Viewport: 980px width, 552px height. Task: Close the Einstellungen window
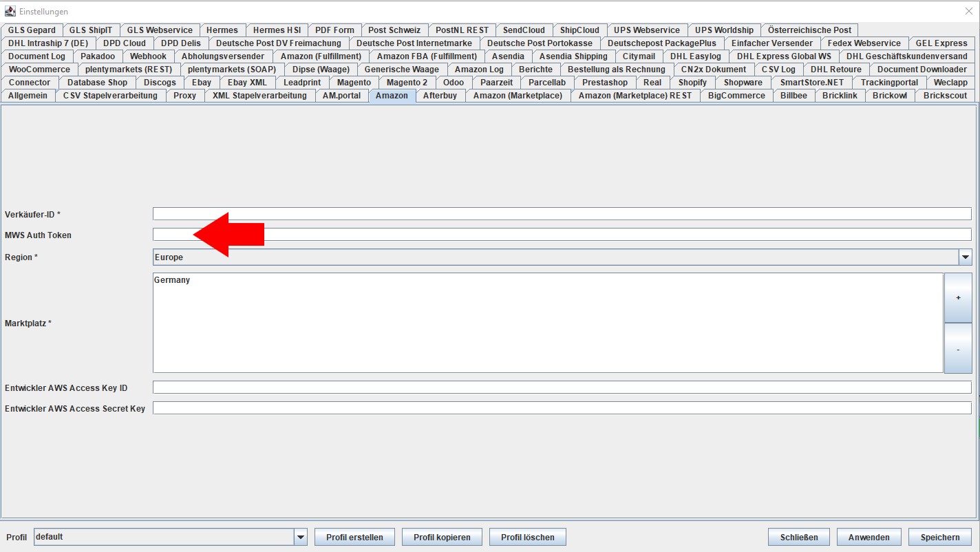click(x=969, y=12)
